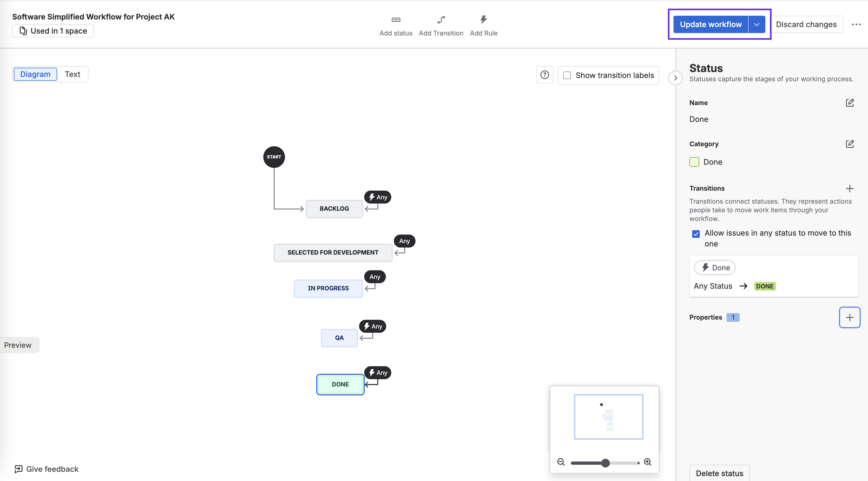Edit the status Category with pencil icon
The image size is (868, 481).
tap(850, 144)
